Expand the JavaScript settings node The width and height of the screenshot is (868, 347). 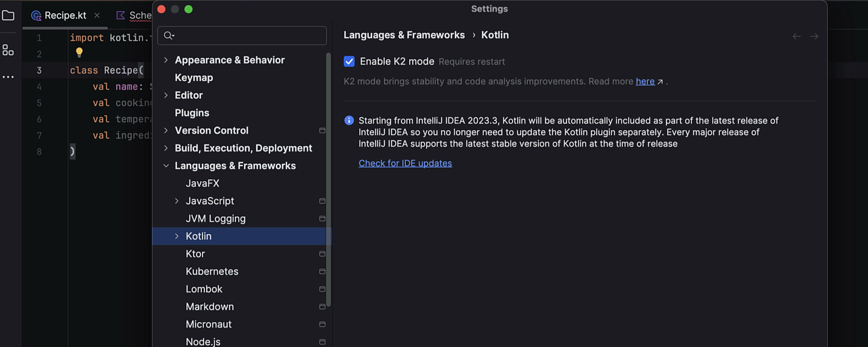[x=177, y=201]
